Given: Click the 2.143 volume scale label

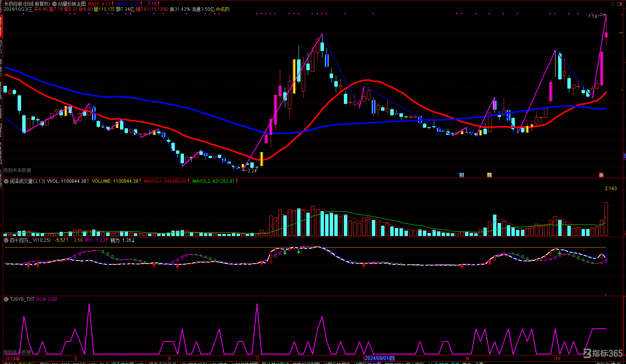Looking at the screenshot, I should click(611, 189).
